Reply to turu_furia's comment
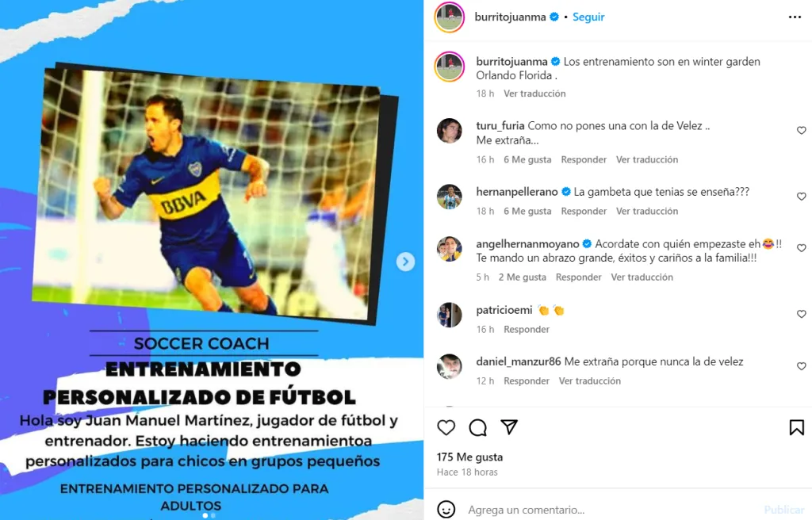This screenshot has width=812, height=520. [x=584, y=159]
